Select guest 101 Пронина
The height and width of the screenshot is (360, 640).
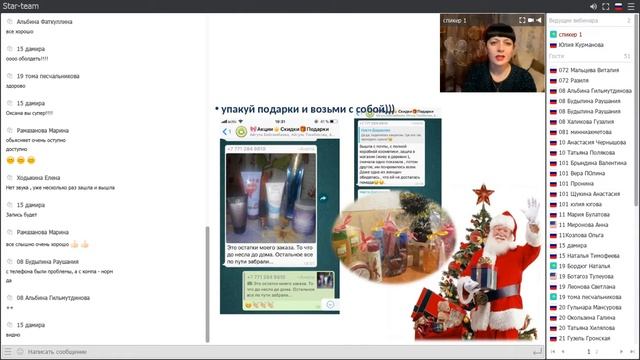pos(576,184)
